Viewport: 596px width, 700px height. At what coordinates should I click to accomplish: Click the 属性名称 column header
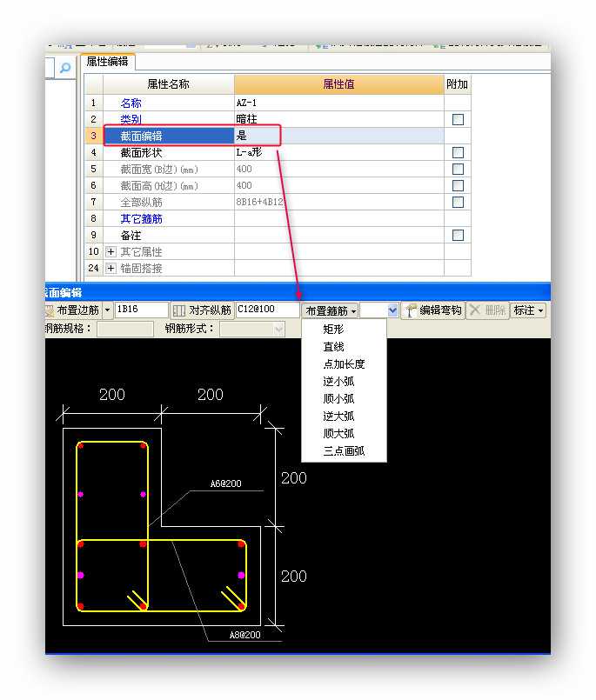point(169,84)
